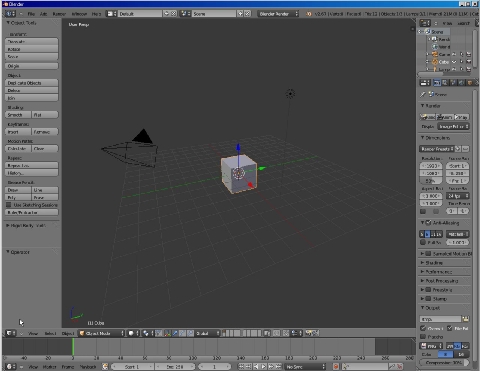Open the Blender Render engine dropdown
This screenshot has height=371, width=480.
point(278,14)
